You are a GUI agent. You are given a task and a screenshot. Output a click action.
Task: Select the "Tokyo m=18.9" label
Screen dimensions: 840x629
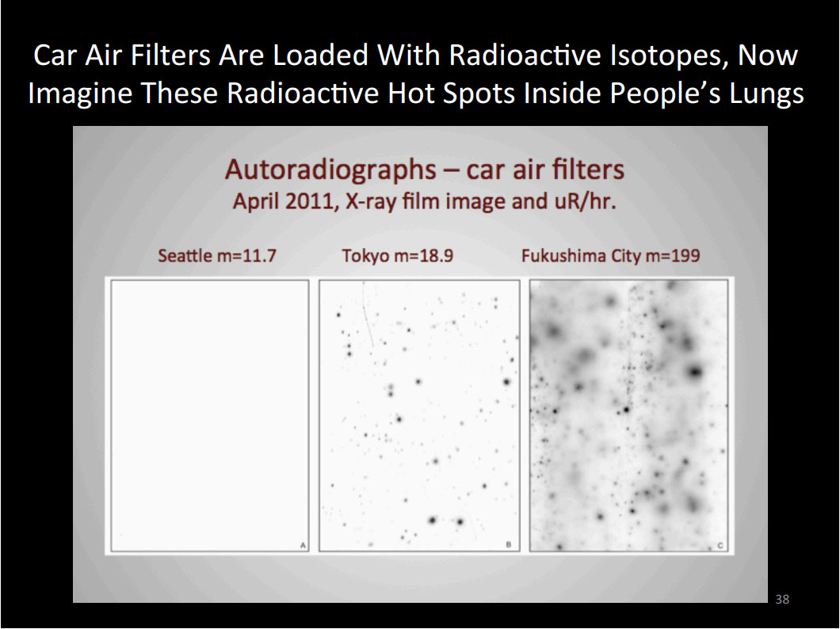(x=397, y=256)
